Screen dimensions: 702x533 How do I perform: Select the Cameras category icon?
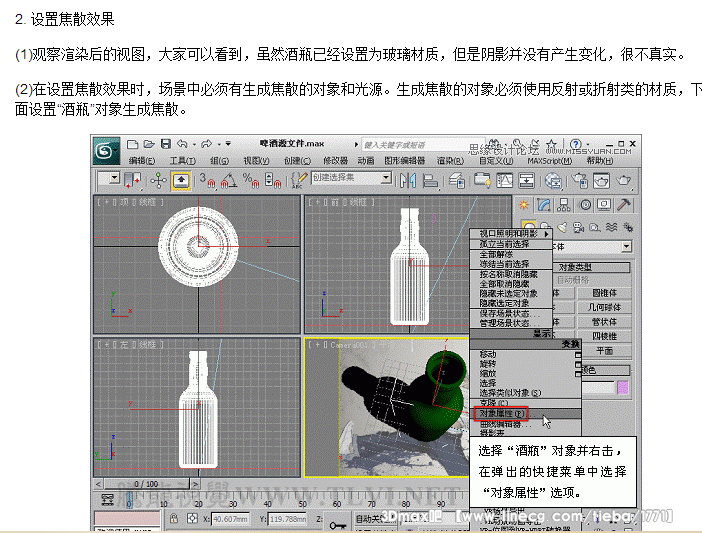tap(578, 227)
